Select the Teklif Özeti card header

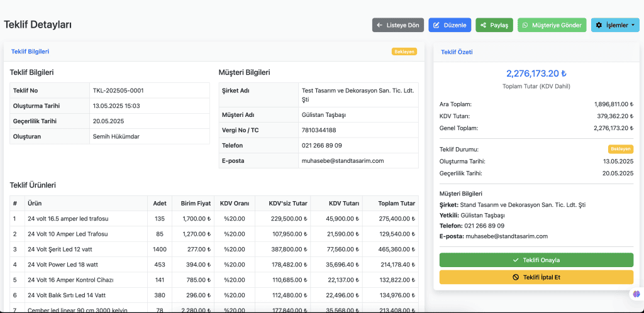coord(457,52)
